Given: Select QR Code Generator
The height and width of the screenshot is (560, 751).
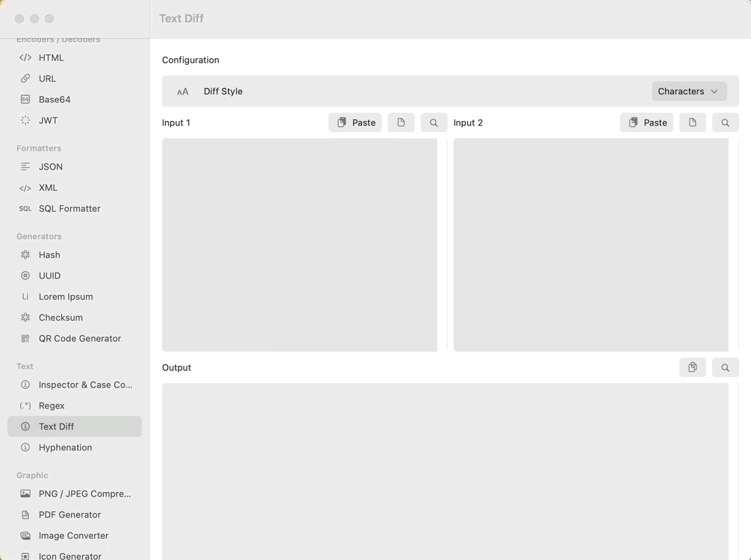Looking at the screenshot, I should point(74,339).
